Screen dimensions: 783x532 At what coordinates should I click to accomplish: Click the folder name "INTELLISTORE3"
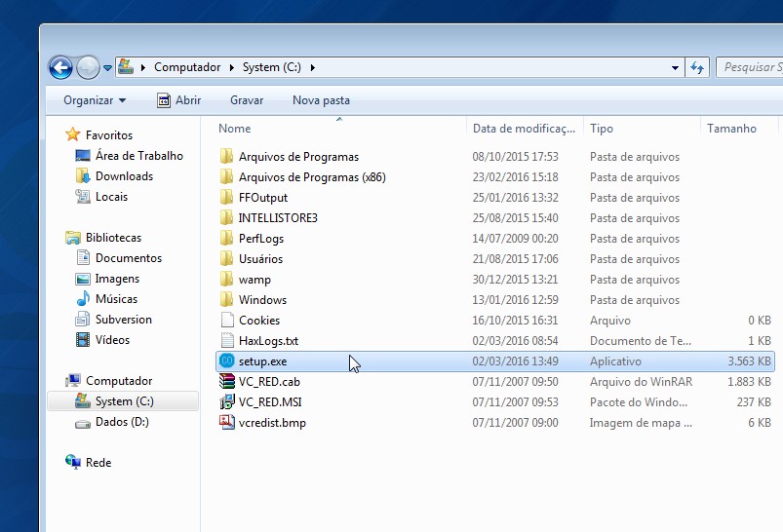(278, 218)
